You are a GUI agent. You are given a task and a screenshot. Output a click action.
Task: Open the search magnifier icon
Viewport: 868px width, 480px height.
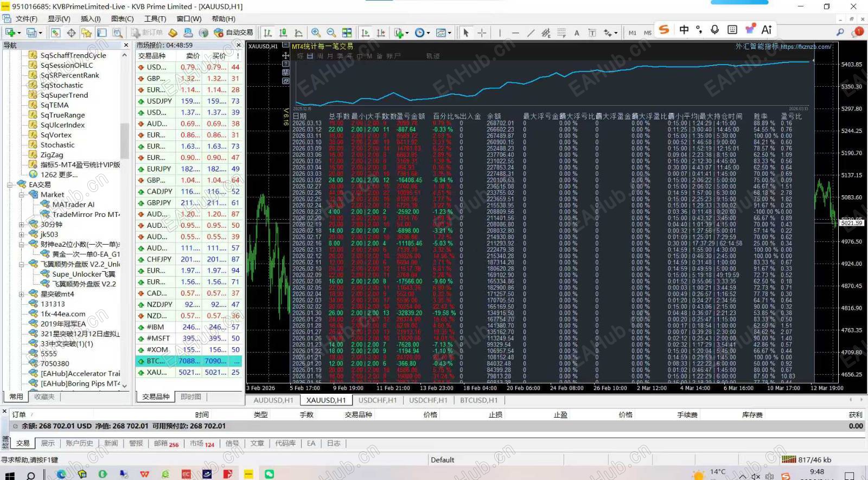click(x=840, y=33)
